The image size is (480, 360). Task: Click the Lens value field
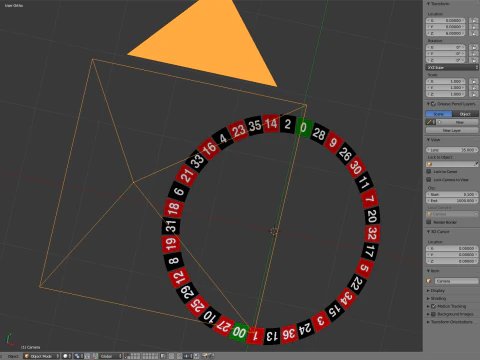(x=452, y=150)
